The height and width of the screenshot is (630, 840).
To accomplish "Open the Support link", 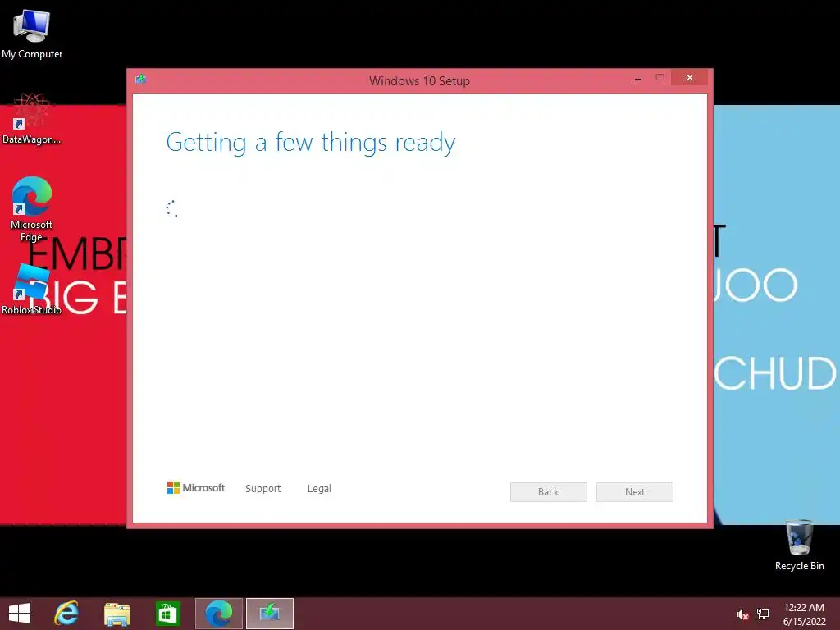I will coord(263,489).
